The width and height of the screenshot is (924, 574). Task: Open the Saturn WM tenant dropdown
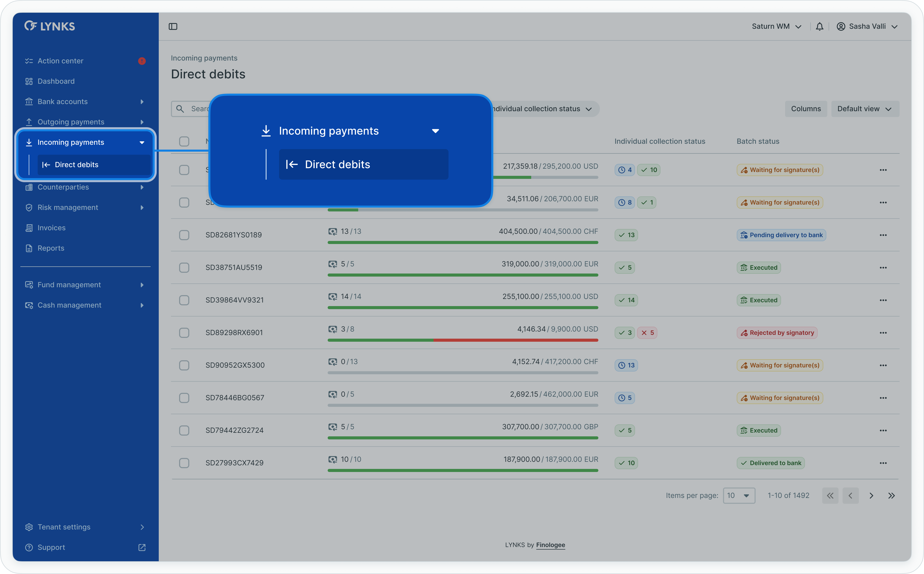[x=776, y=26]
